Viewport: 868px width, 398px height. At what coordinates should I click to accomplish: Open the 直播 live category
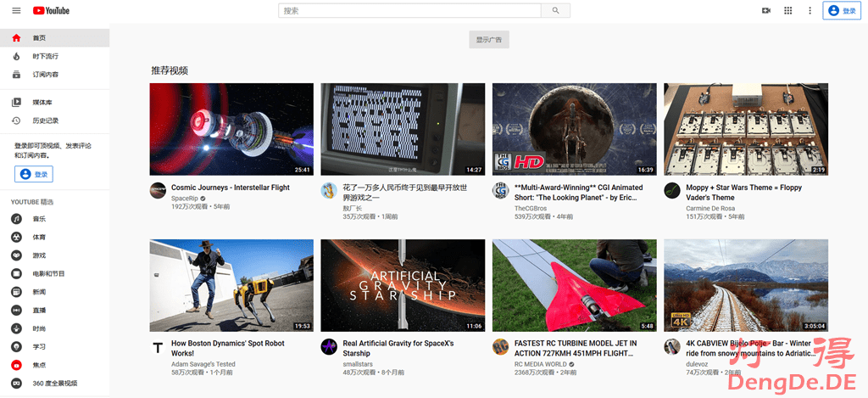click(39, 311)
